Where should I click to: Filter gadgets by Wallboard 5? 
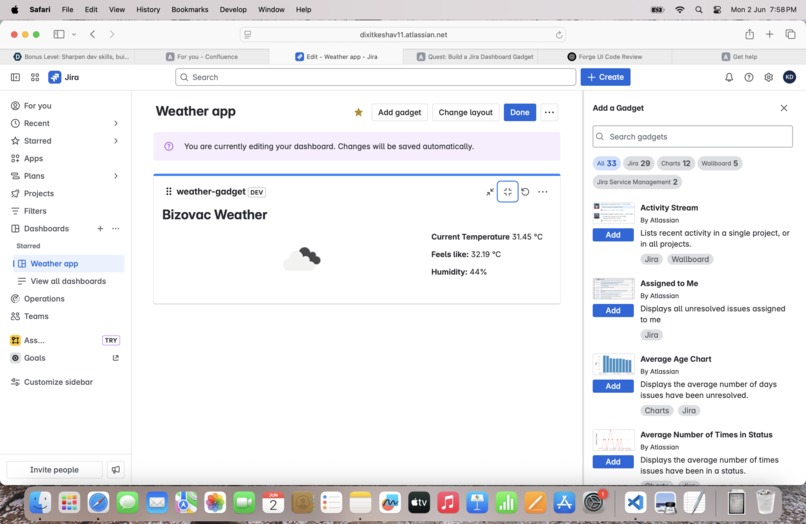[719, 163]
